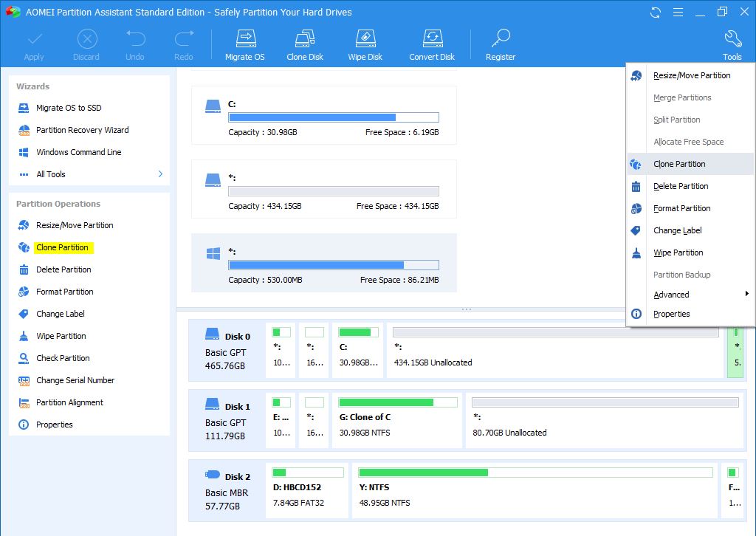The height and width of the screenshot is (536, 756).
Task: Launch Windows Command Line wizard
Action: tap(78, 152)
